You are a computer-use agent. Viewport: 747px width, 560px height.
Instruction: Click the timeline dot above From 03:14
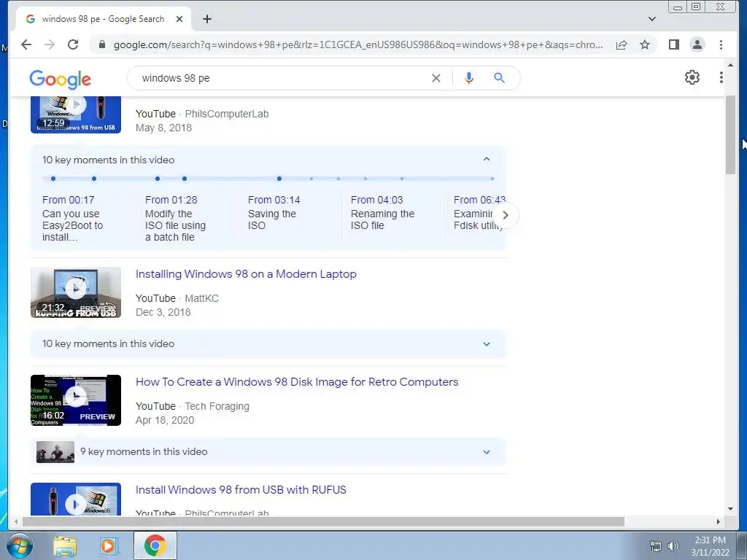[279, 179]
